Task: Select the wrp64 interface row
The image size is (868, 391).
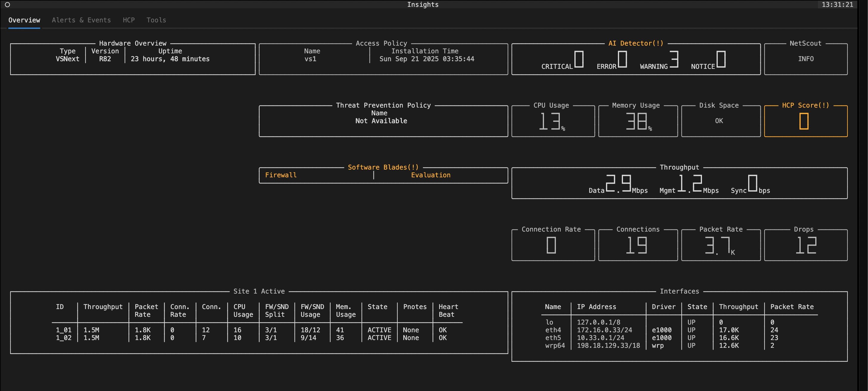Action: [x=555, y=345]
